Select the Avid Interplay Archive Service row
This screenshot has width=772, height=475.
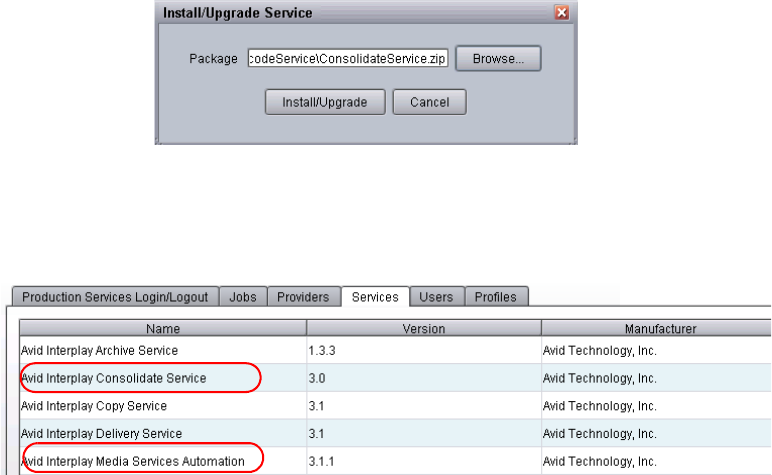[x=395, y=350]
